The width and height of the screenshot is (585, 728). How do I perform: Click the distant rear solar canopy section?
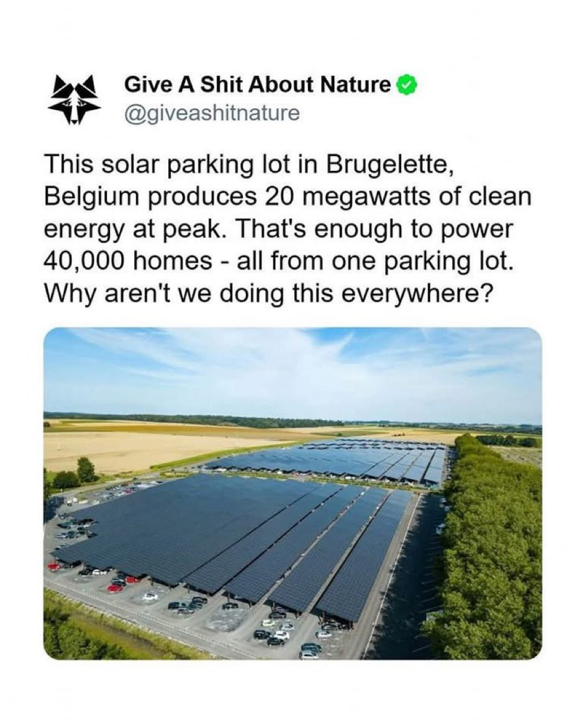click(348, 461)
